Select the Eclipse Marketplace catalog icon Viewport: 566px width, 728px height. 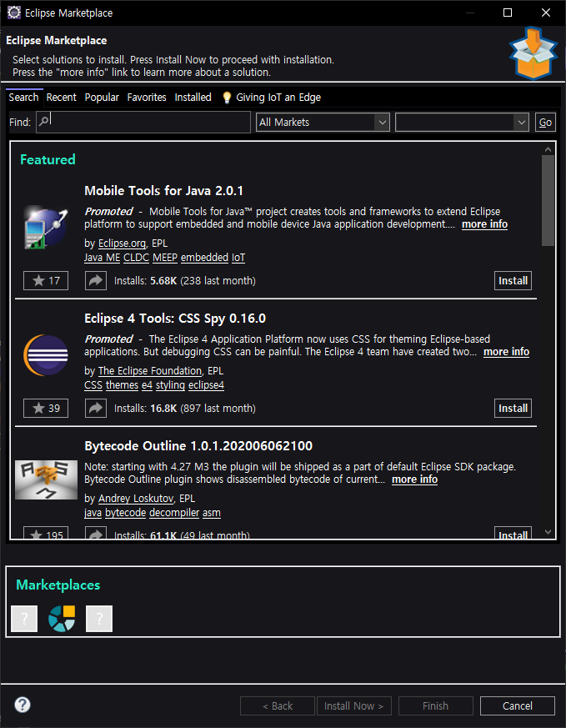pos(62,619)
